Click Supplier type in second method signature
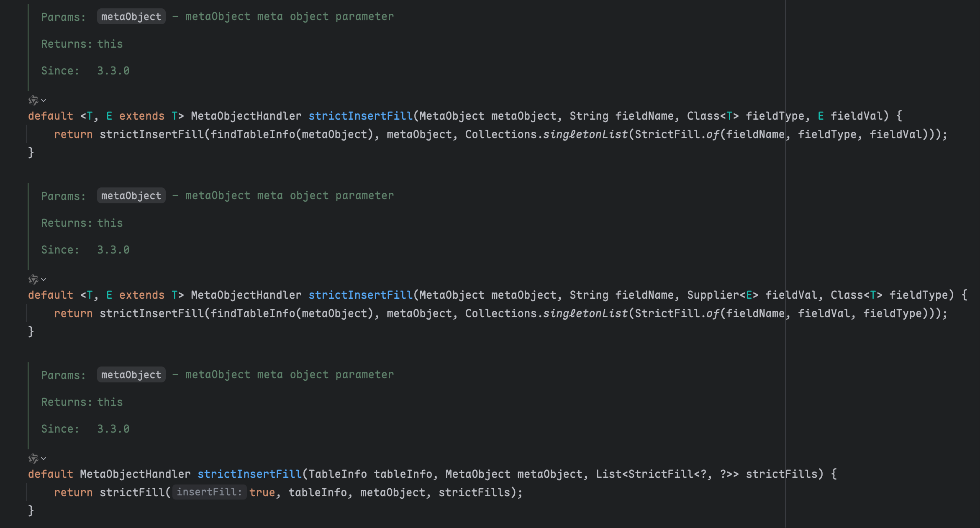Image resolution: width=980 pixels, height=528 pixels. pos(713,295)
